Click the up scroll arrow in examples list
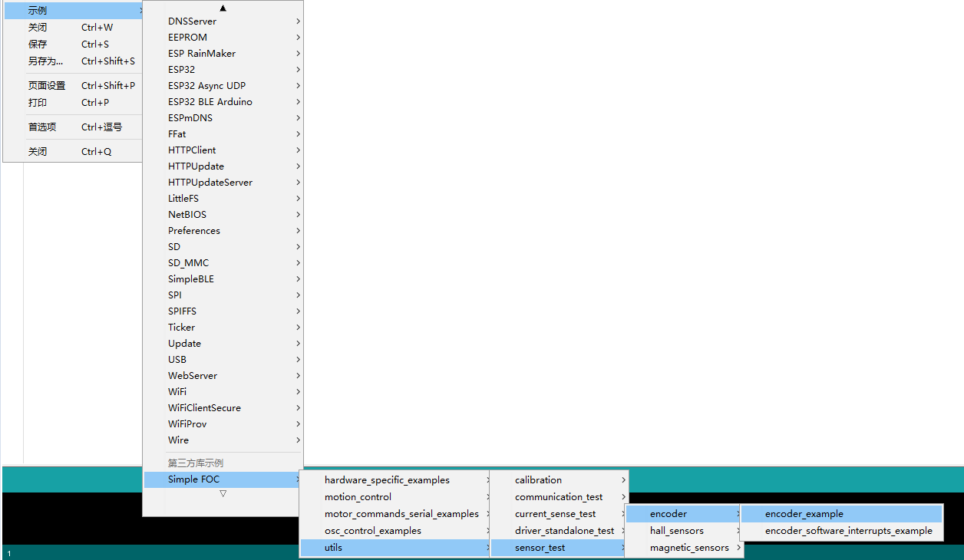 223,7
